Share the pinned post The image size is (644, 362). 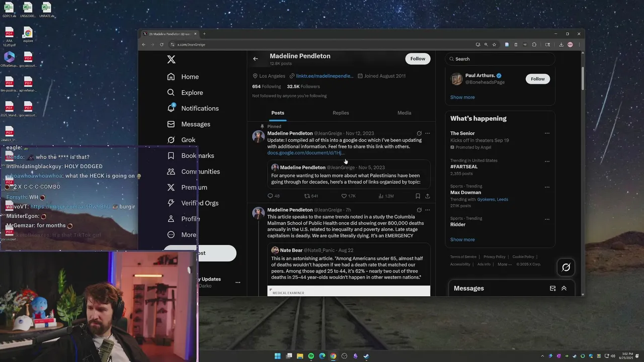point(428,196)
